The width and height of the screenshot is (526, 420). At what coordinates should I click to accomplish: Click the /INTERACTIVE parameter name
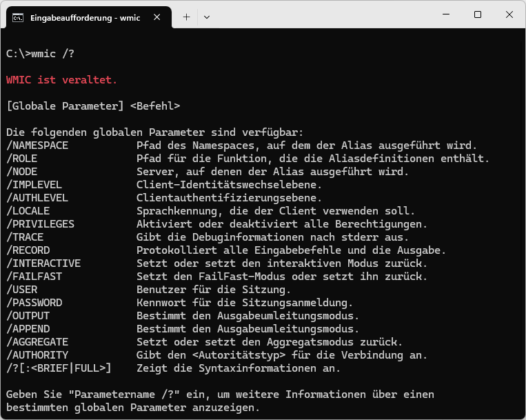pyautogui.click(x=43, y=263)
